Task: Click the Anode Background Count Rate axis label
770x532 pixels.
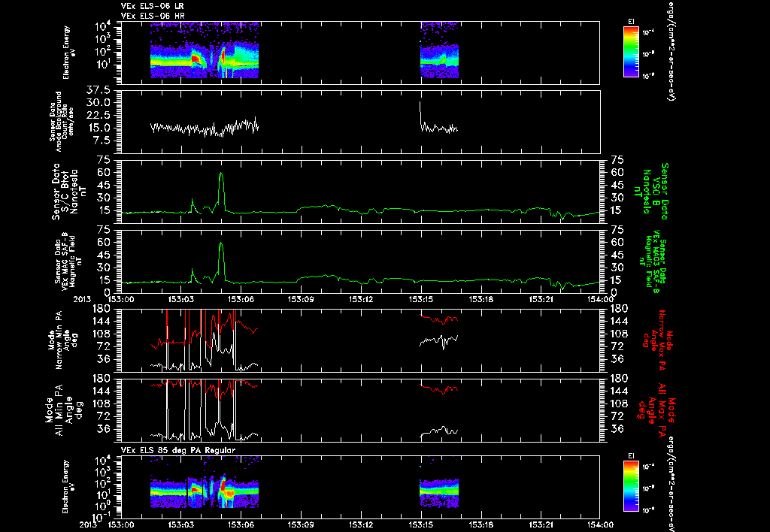Action: (62, 122)
